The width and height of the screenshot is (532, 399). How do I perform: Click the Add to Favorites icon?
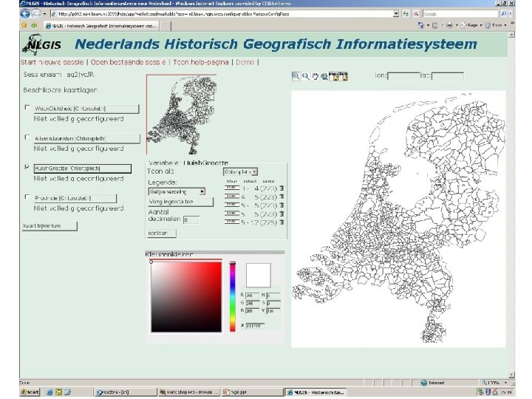pos(34,25)
